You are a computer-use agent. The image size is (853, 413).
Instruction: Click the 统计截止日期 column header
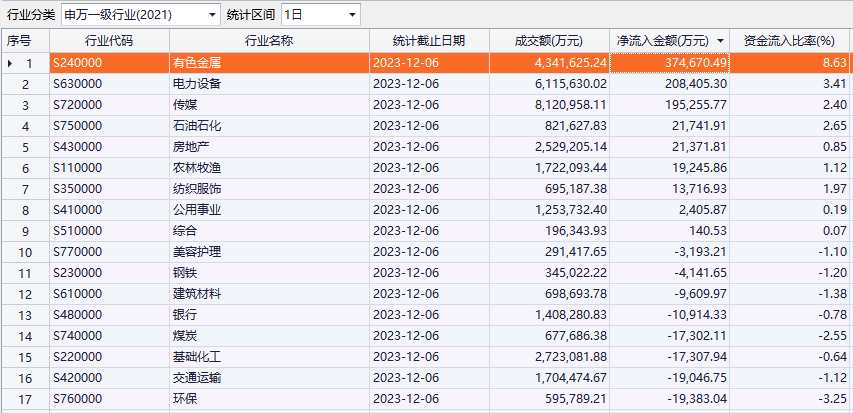point(429,41)
